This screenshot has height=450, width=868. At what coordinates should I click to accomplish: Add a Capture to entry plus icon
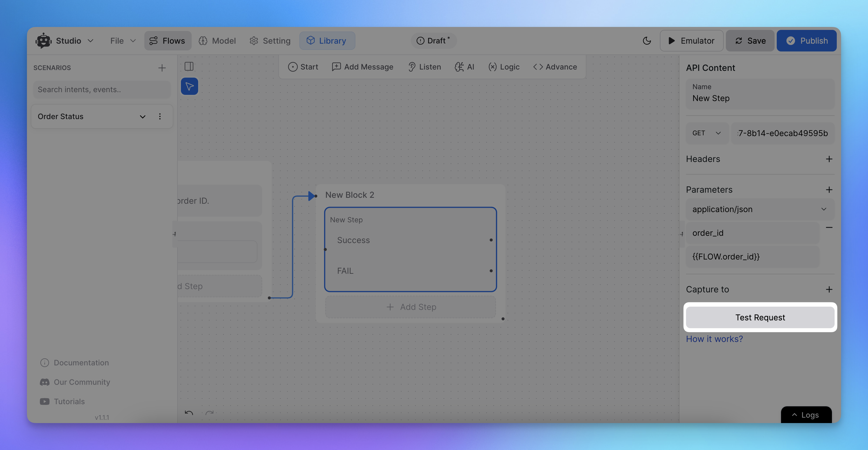coord(829,289)
